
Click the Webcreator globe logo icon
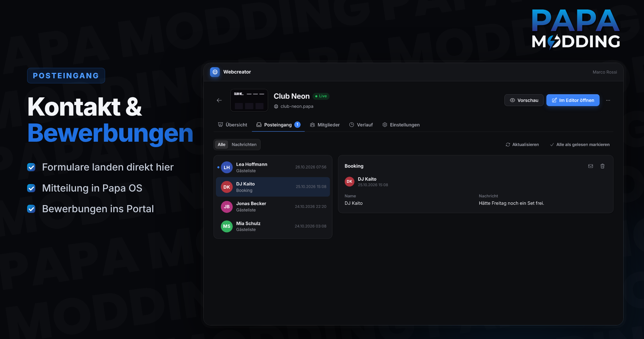coord(215,72)
